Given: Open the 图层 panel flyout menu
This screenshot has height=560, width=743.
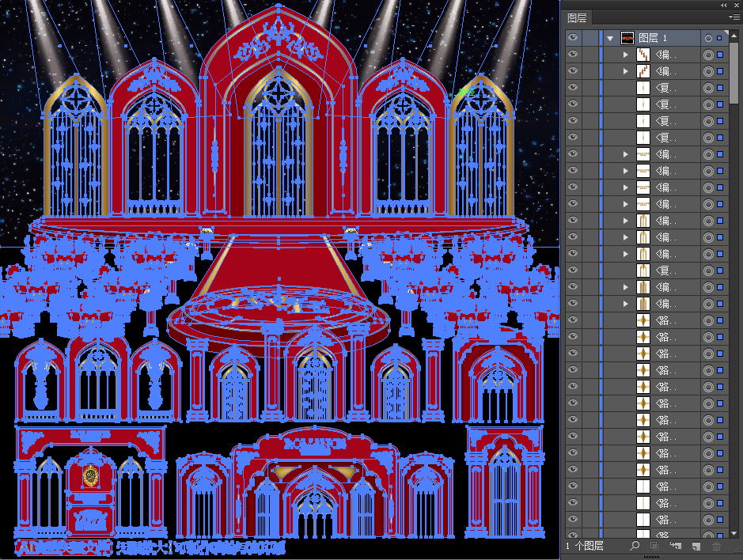Looking at the screenshot, I should pyautogui.click(x=734, y=17).
